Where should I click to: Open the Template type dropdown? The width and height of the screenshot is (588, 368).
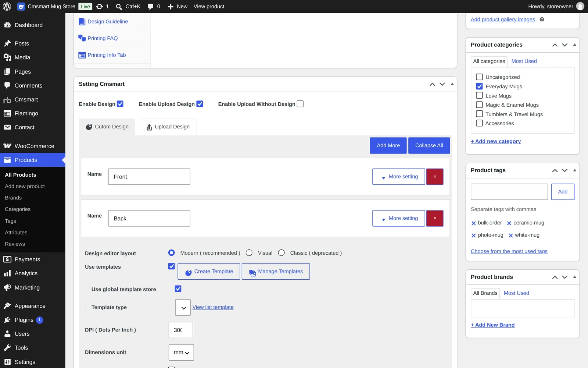click(x=183, y=308)
